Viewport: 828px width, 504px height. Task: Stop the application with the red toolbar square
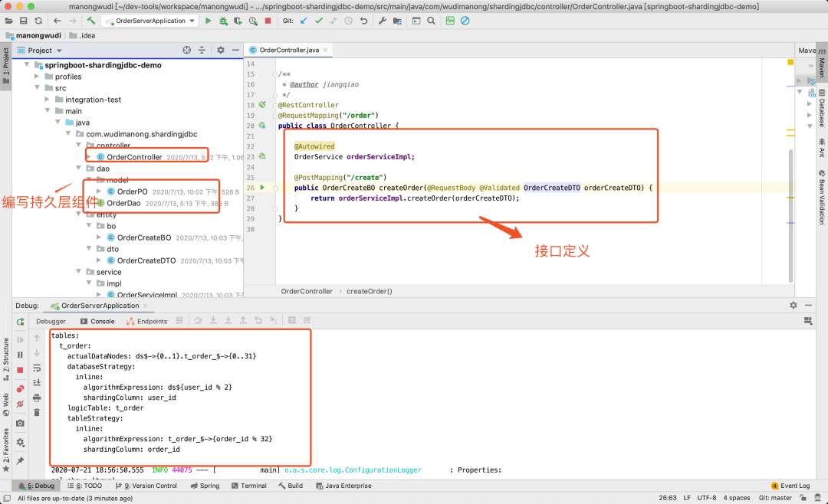tap(268, 21)
